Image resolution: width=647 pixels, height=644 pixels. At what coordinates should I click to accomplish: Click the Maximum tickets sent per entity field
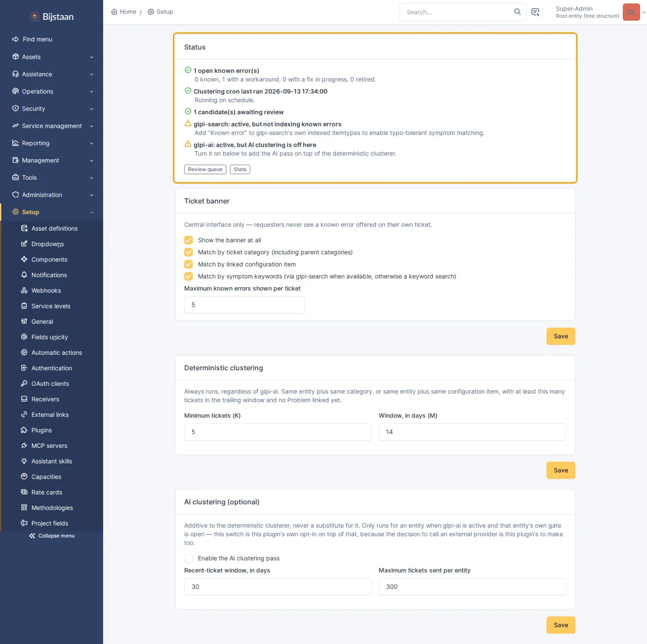coord(472,587)
